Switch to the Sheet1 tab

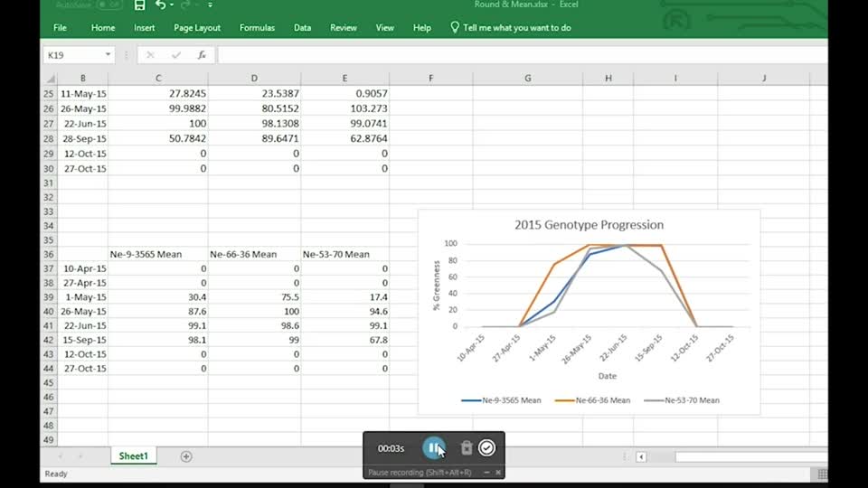pyautogui.click(x=134, y=455)
